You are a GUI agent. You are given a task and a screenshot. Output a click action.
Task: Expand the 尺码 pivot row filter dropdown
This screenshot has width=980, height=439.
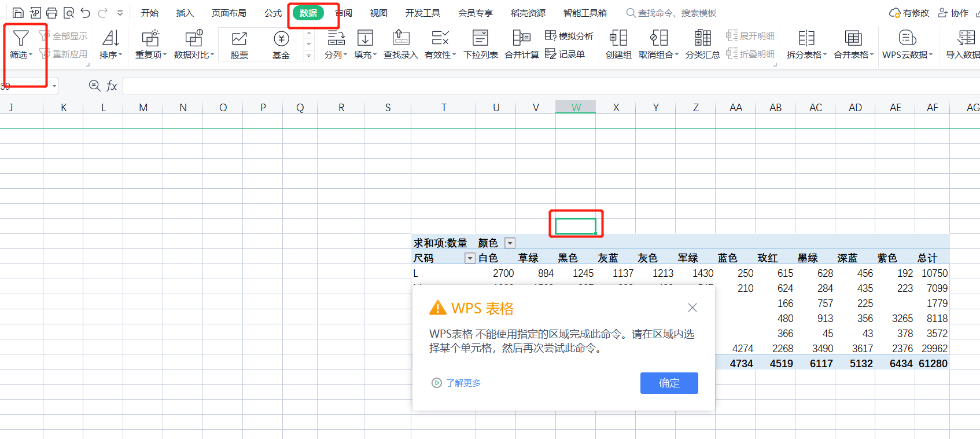[x=470, y=258]
